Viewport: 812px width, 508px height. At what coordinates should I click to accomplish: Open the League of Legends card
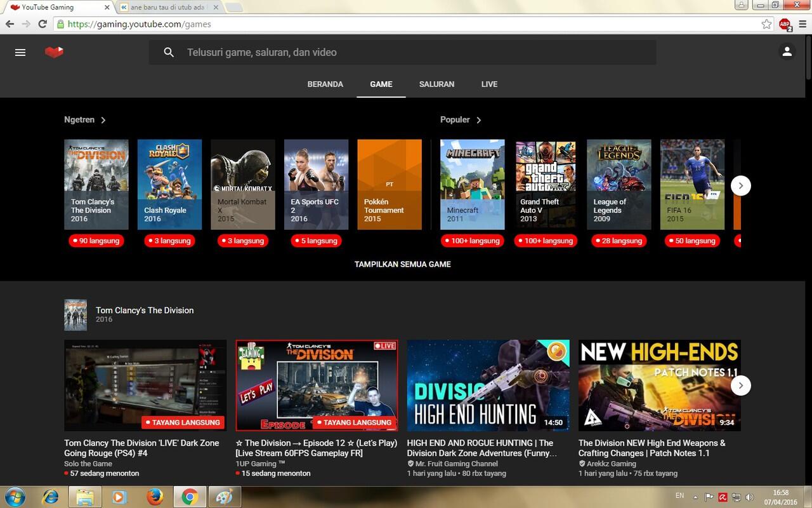[619, 185]
